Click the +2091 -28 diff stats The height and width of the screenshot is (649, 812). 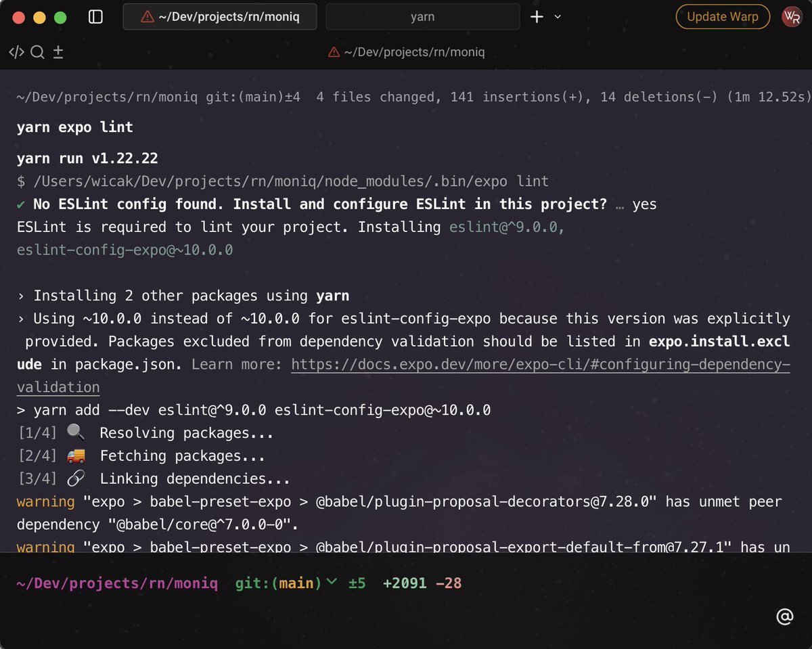point(422,583)
